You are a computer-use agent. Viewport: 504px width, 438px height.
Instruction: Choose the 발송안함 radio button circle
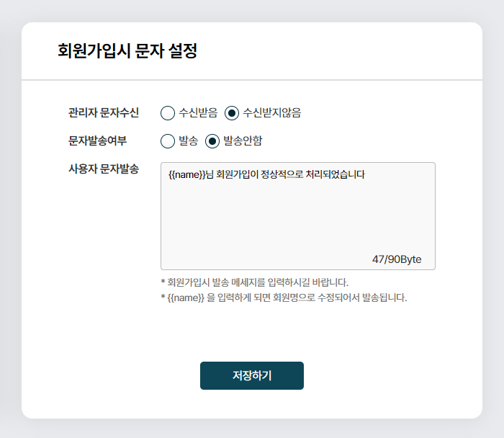point(212,141)
